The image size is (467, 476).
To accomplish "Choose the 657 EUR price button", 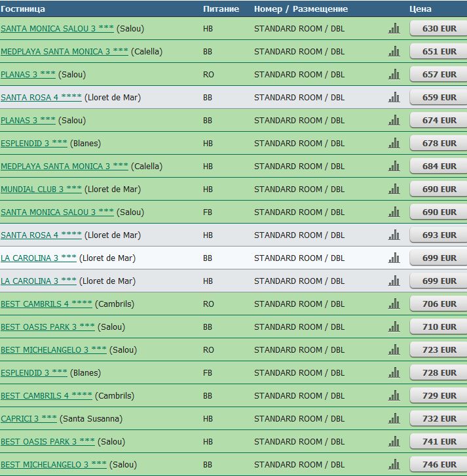I will coord(438,74).
